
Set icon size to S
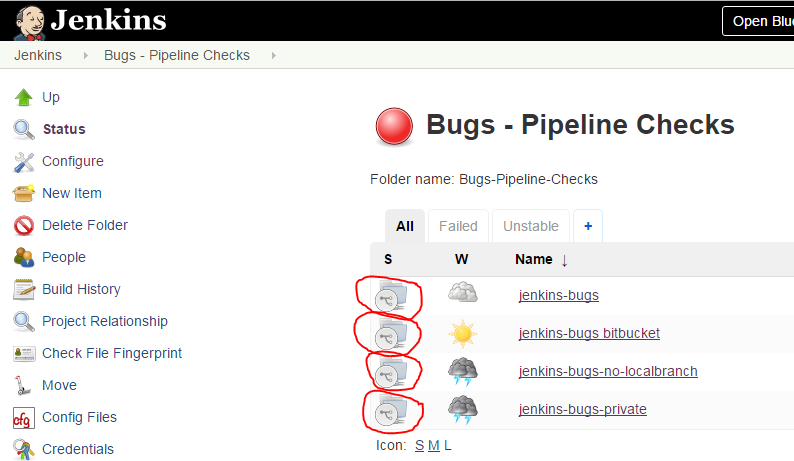tap(419, 446)
